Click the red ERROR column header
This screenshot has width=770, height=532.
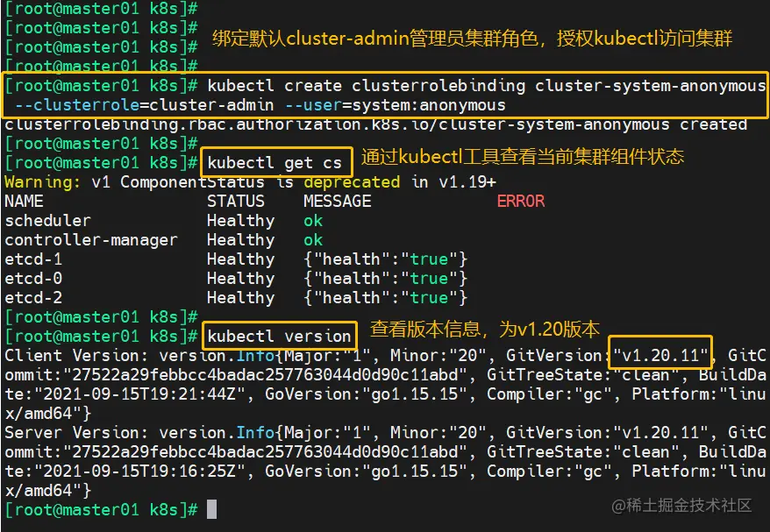(x=520, y=201)
